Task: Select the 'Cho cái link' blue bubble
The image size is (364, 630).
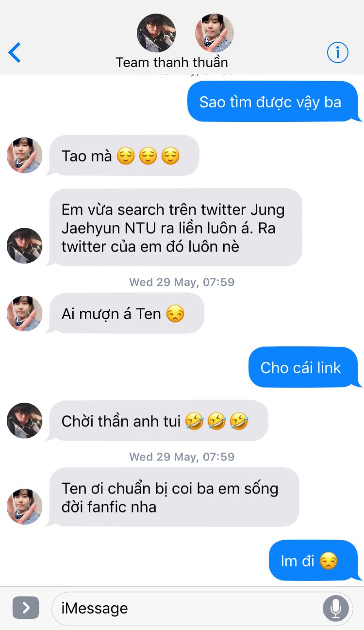Action: point(303,367)
